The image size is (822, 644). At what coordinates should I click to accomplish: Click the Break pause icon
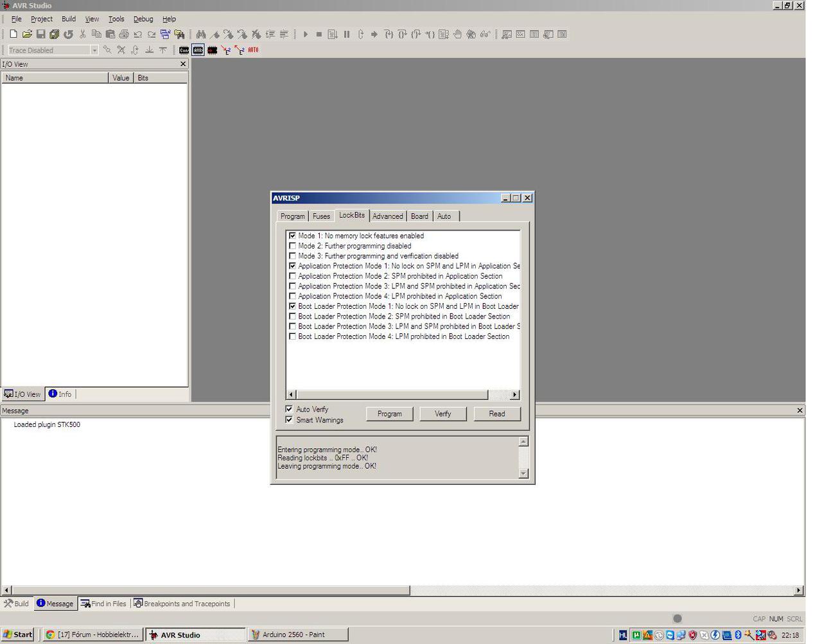[x=347, y=34]
